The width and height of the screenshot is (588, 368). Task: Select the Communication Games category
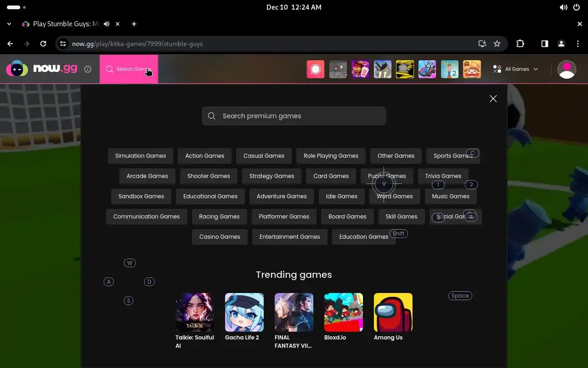click(x=147, y=216)
